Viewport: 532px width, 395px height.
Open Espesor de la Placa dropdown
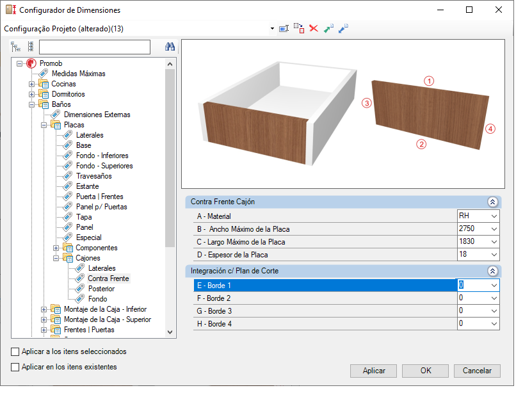pyautogui.click(x=494, y=255)
